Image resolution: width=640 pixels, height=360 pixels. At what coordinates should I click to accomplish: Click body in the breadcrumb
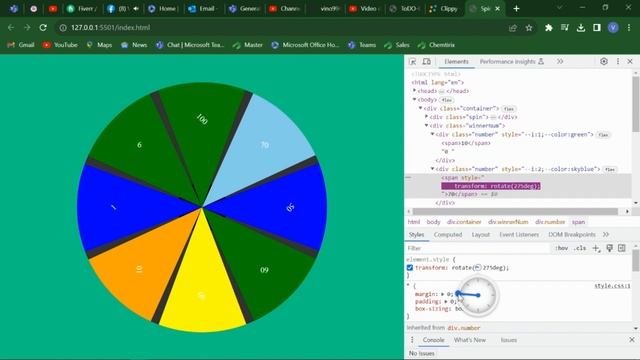[x=433, y=222]
